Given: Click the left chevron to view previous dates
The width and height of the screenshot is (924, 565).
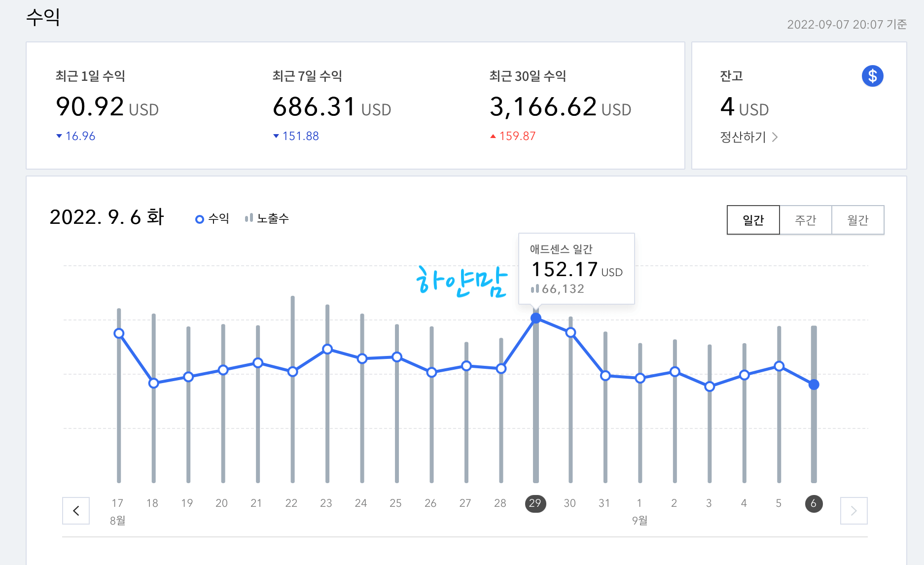Looking at the screenshot, I should 76,511.
